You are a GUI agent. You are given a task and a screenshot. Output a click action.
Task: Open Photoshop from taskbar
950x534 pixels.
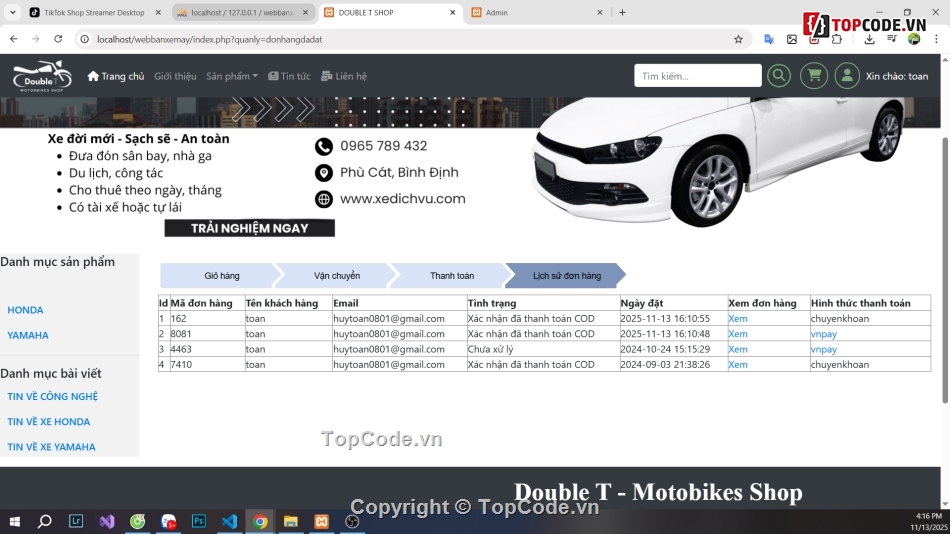coord(199,521)
